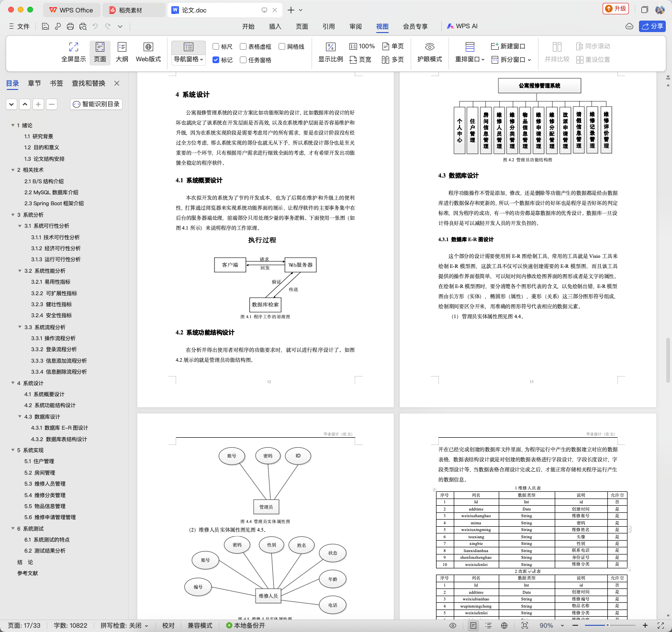Collapse the '4.3 数据库设计' outline node
The width and height of the screenshot is (672, 632).
pyautogui.click(x=20, y=417)
